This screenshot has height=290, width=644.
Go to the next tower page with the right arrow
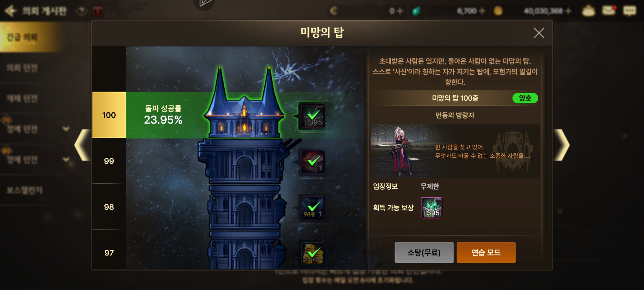click(x=562, y=145)
